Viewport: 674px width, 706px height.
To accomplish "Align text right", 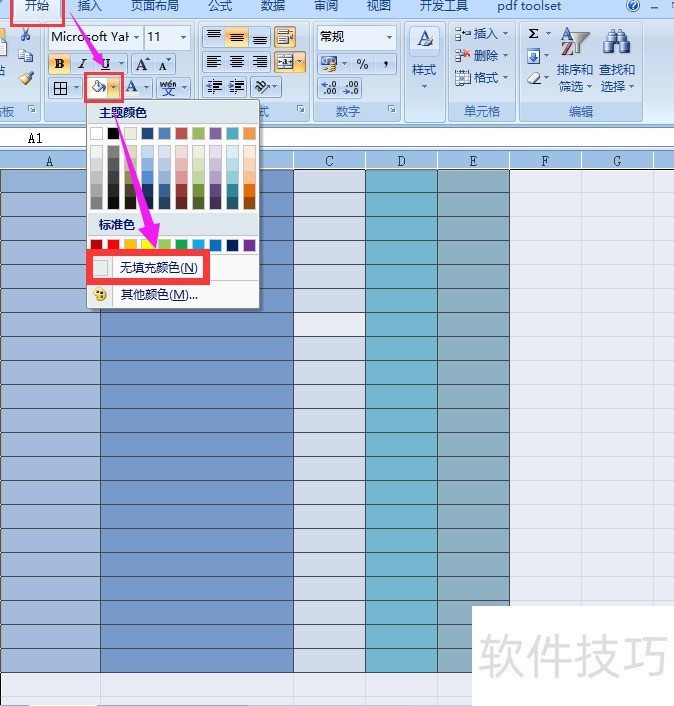I will point(259,62).
